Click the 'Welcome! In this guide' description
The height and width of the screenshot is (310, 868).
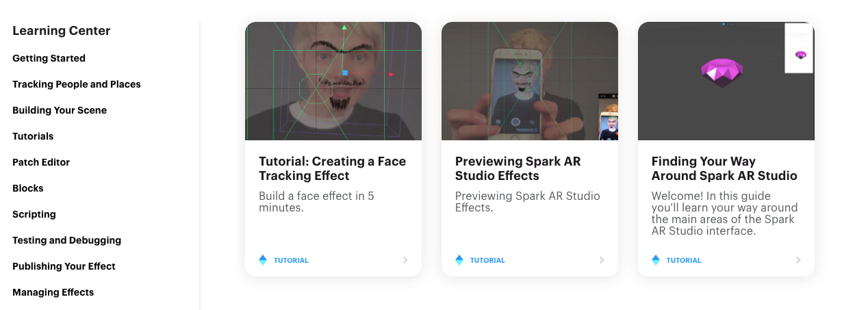click(x=724, y=214)
